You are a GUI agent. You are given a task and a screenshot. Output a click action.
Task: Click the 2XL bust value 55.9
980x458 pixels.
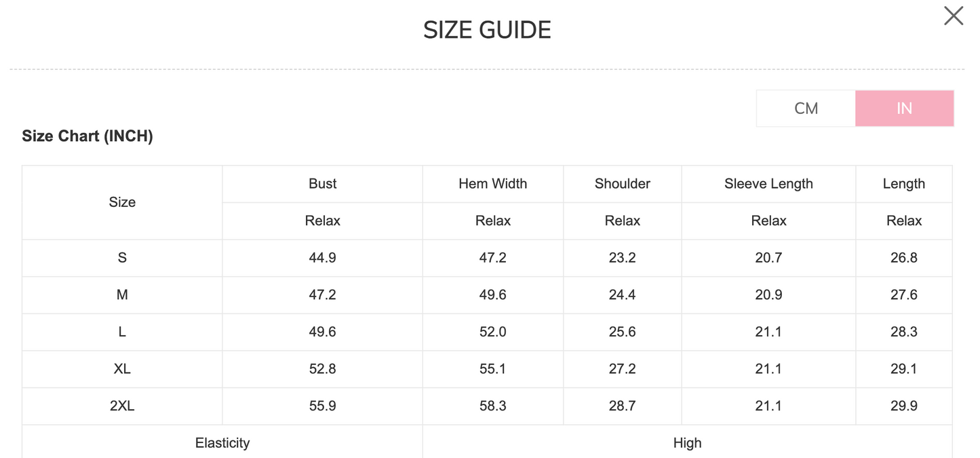click(x=322, y=406)
